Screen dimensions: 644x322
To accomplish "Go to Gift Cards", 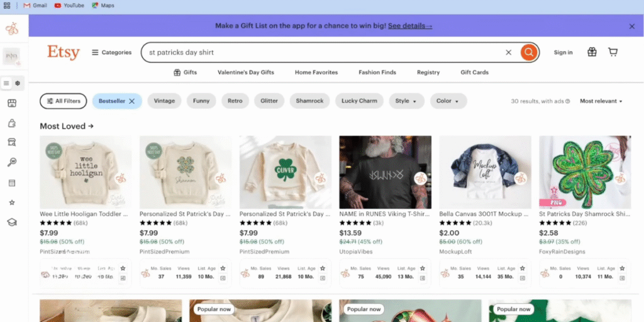I will pos(475,73).
